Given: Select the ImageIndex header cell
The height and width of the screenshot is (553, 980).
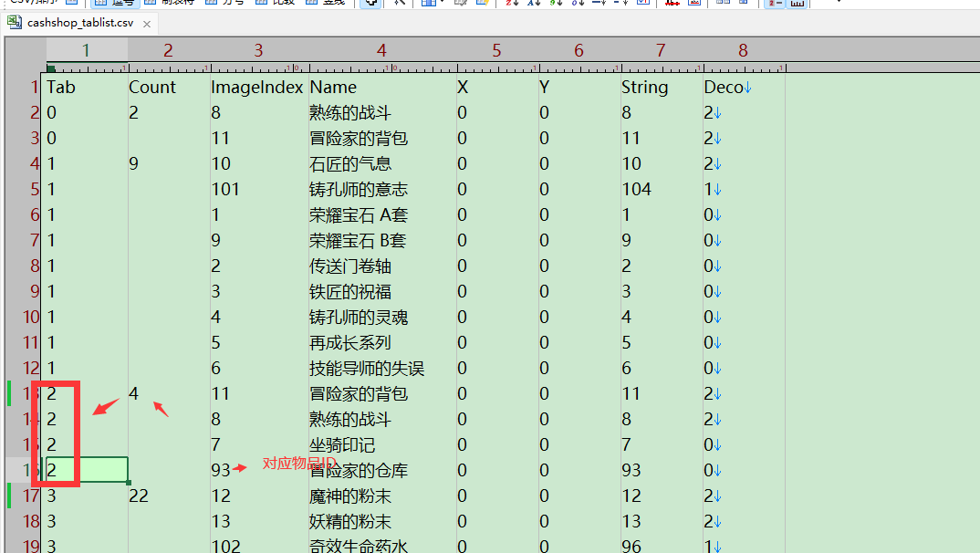Looking at the screenshot, I should [x=256, y=88].
